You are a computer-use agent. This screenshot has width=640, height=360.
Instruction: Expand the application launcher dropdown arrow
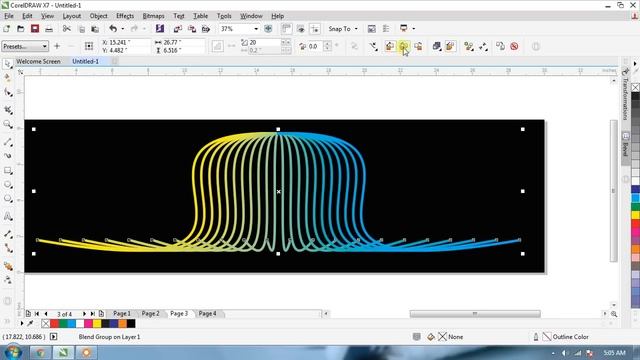(x=413, y=29)
